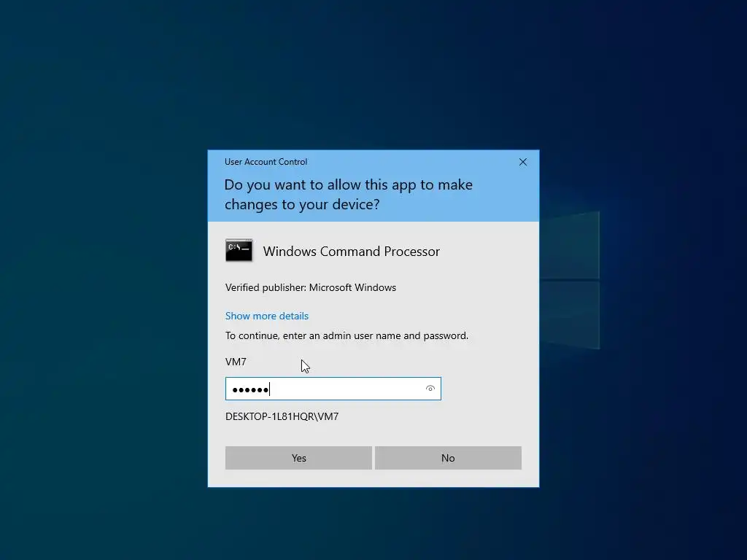Click the 'User Account Control' title text
This screenshot has height=560, width=747.
point(266,161)
